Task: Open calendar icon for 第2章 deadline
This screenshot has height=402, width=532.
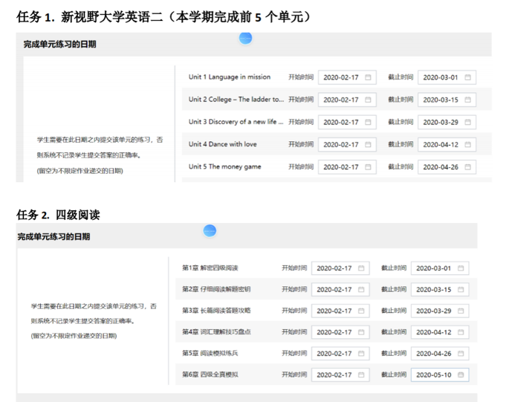Action: pyautogui.click(x=461, y=290)
